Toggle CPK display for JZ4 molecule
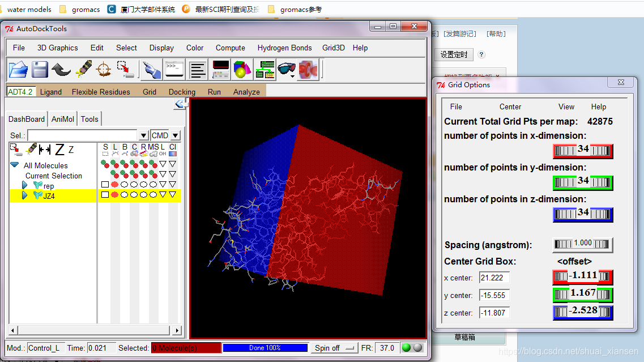Screen dimensions: 644x362 (134, 195)
